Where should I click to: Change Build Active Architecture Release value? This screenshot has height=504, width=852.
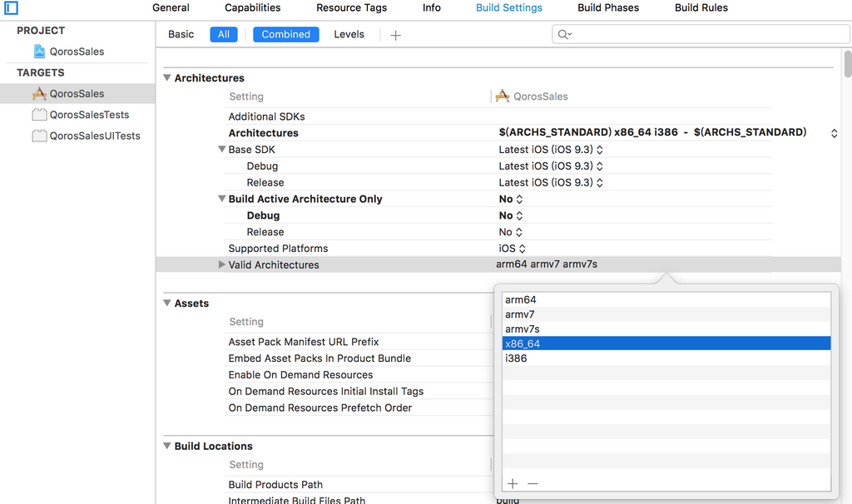(x=511, y=232)
